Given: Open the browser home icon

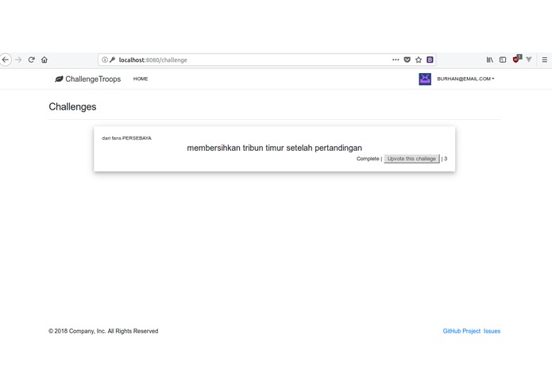Looking at the screenshot, I should (44, 60).
